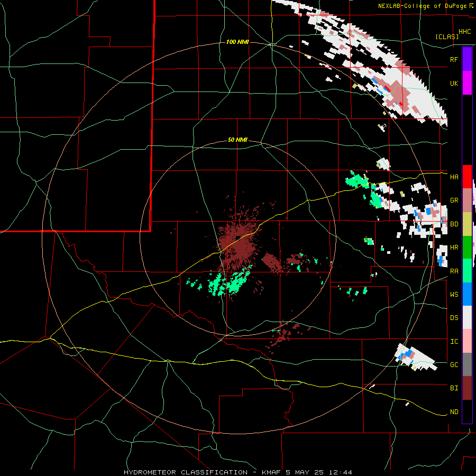
Task: Click the RF legend label
Action: point(454,59)
